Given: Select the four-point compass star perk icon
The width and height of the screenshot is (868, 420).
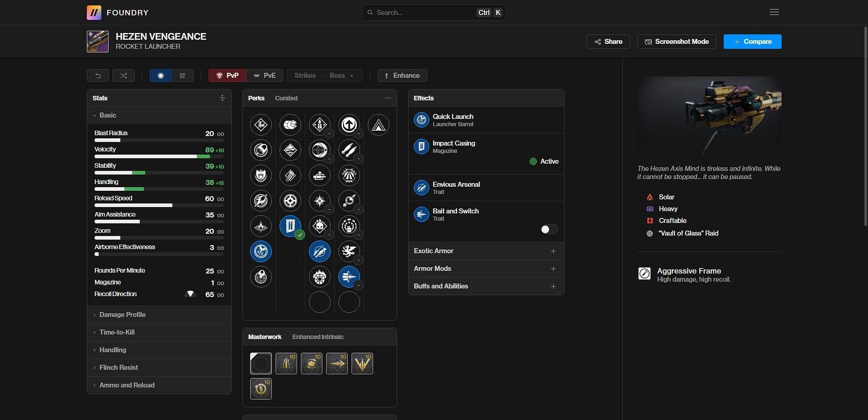Looking at the screenshot, I should point(320,201).
